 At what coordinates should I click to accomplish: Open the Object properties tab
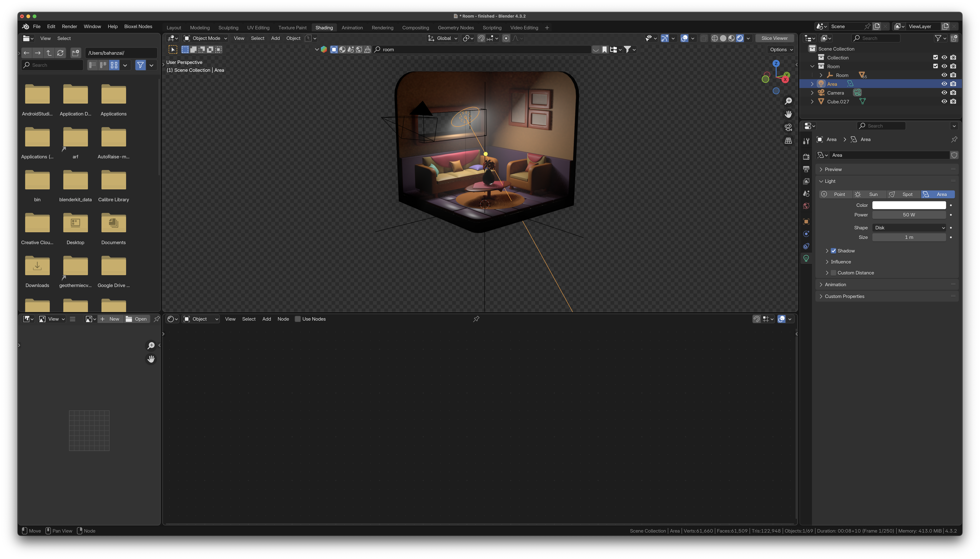(806, 222)
